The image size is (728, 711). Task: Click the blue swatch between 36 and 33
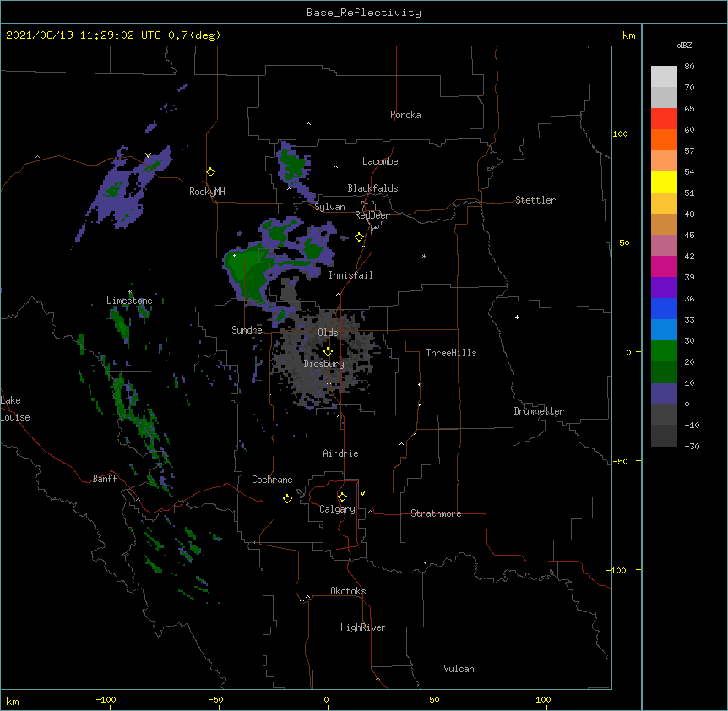664,309
